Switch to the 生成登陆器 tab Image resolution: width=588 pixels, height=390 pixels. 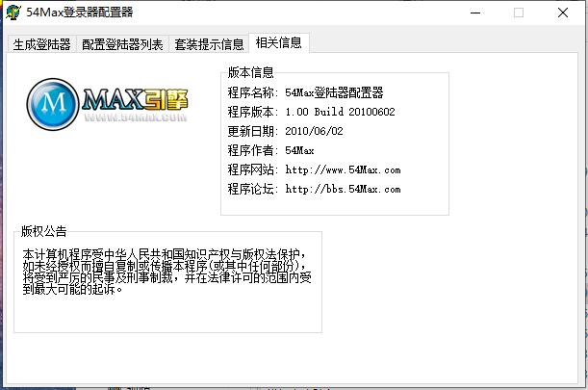click(x=42, y=44)
